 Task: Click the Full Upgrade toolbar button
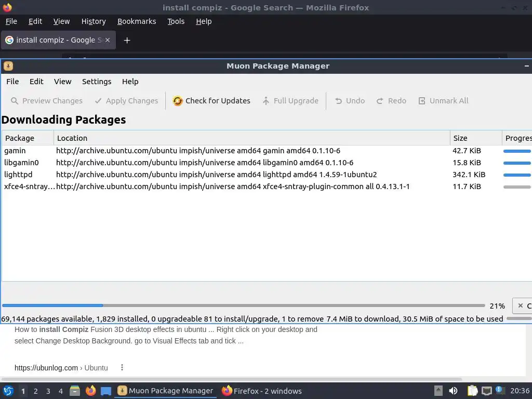[290, 101]
